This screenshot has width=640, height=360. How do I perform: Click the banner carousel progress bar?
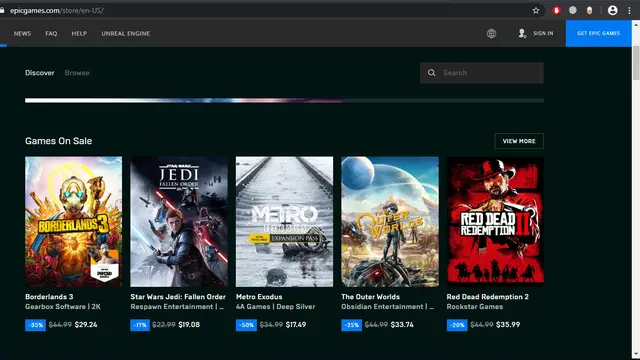pyautogui.click(x=284, y=100)
